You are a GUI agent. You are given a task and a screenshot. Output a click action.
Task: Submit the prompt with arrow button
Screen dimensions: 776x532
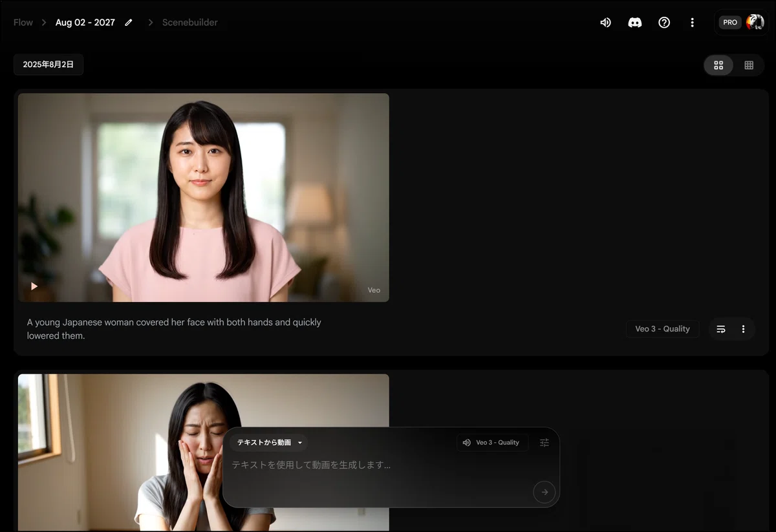pos(544,492)
